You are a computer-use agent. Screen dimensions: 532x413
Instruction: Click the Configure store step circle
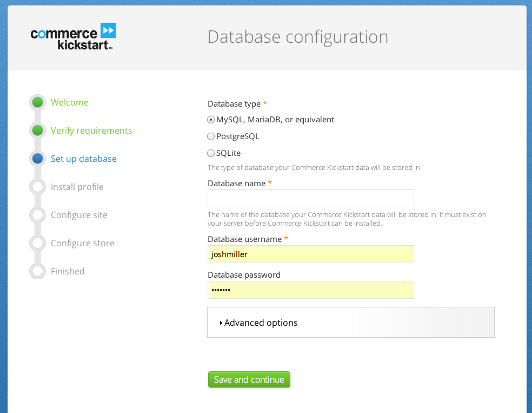(x=37, y=243)
